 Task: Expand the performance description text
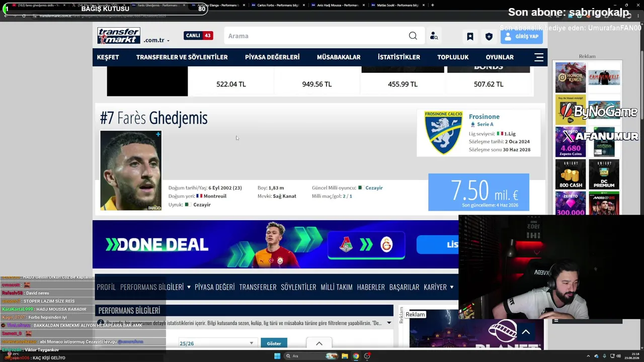tap(389, 323)
